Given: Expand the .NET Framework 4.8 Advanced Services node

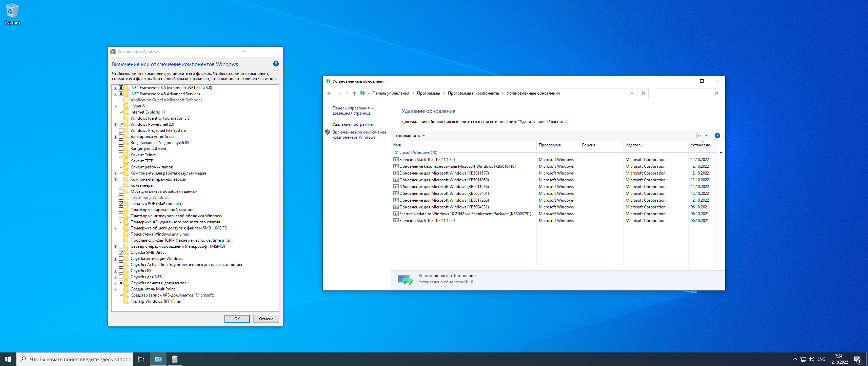Looking at the screenshot, I should (x=115, y=94).
